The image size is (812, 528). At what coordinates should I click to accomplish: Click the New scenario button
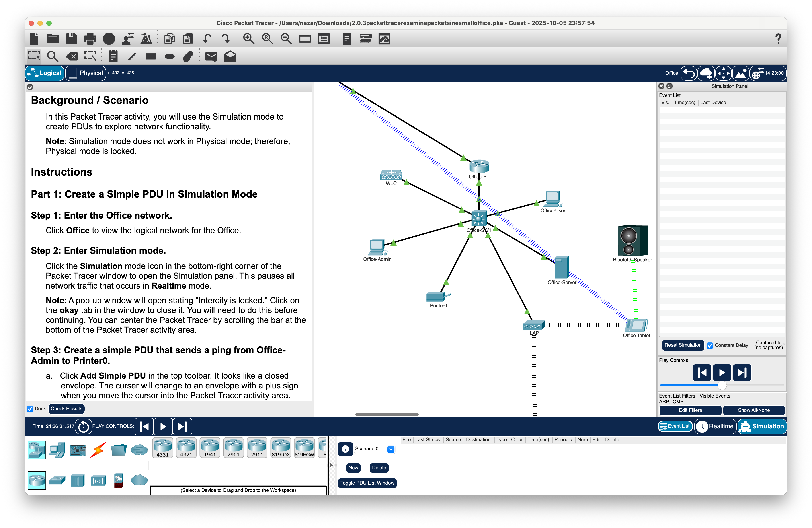tap(353, 468)
